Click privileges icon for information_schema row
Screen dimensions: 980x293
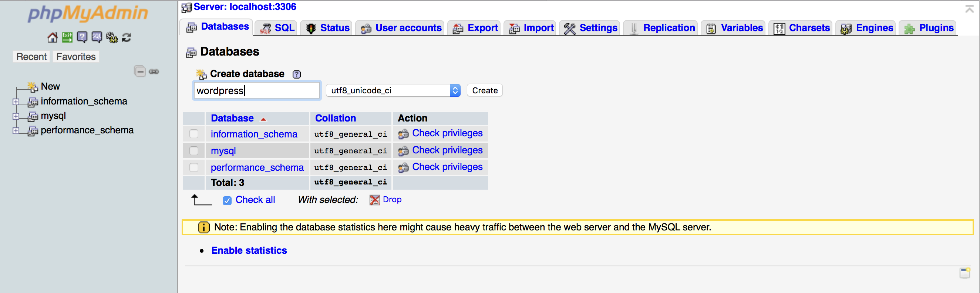(x=404, y=134)
